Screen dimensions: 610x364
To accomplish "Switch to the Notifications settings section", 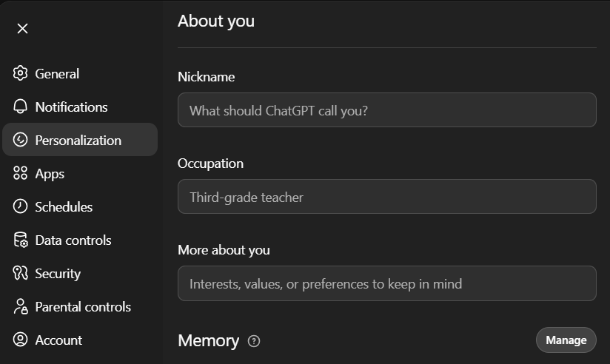I will pos(71,107).
